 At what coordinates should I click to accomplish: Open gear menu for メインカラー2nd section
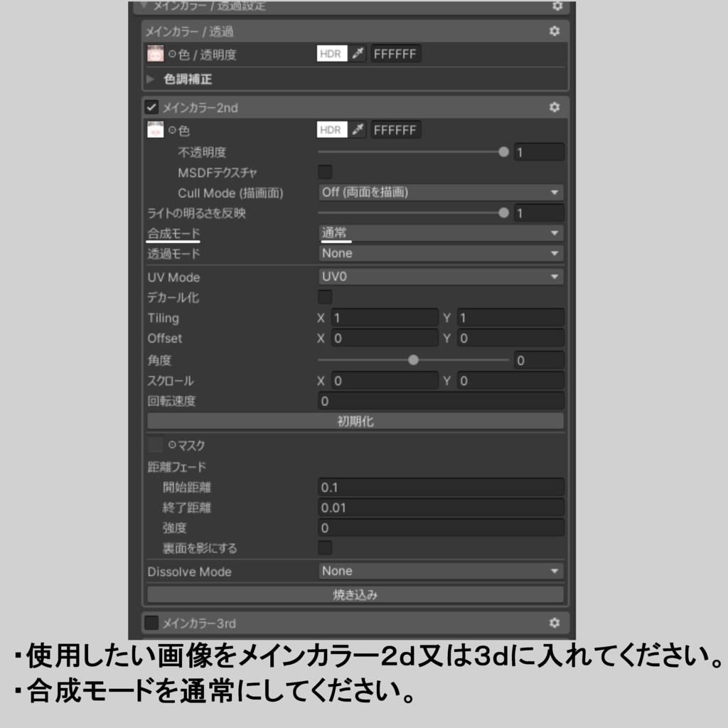tap(555, 107)
